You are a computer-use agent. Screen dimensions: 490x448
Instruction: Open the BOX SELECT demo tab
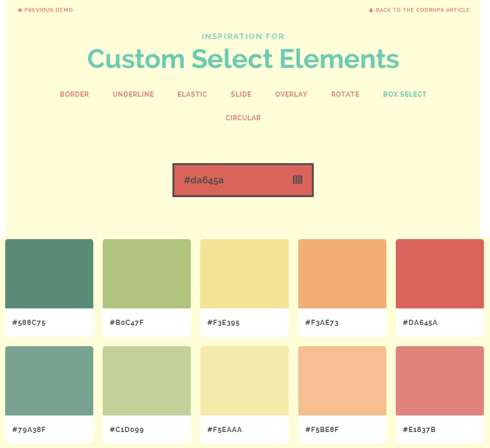pos(404,94)
